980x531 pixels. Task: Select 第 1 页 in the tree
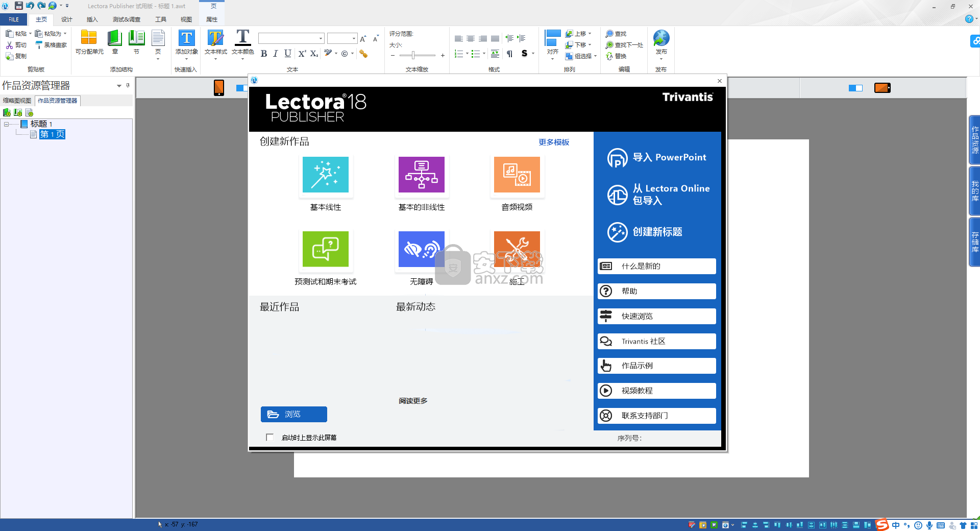(x=52, y=134)
